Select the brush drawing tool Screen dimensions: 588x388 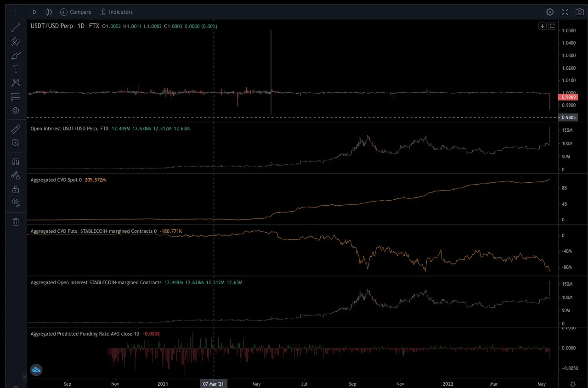16,56
